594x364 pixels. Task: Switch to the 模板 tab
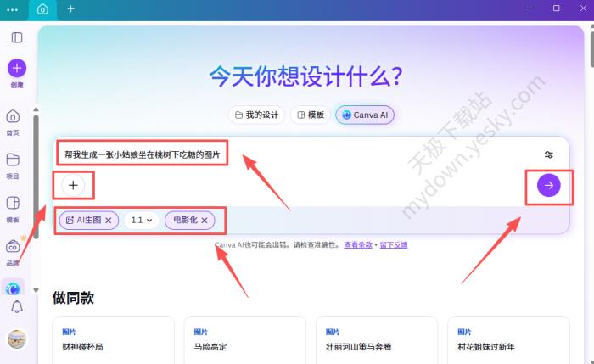(311, 115)
